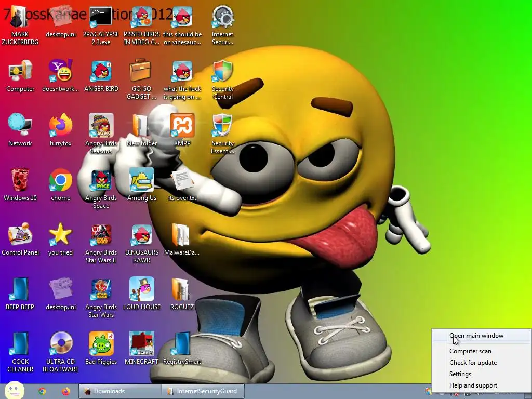Select the 'what the fuck is going on' icon
The height and width of the screenshot is (399, 532).
tap(182, 80)
